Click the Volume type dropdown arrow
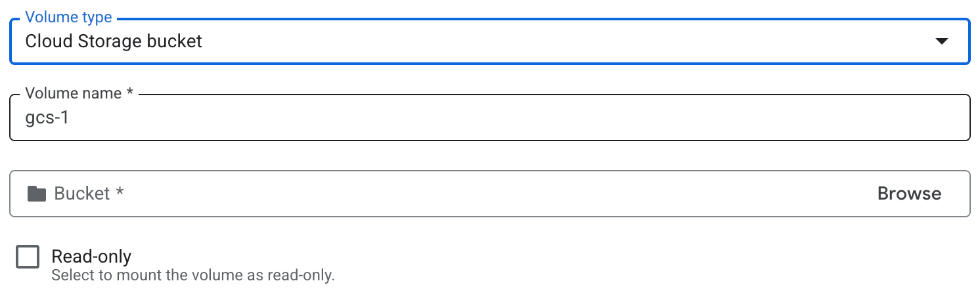Screen dimensions: 980x302 click(941, 41)
